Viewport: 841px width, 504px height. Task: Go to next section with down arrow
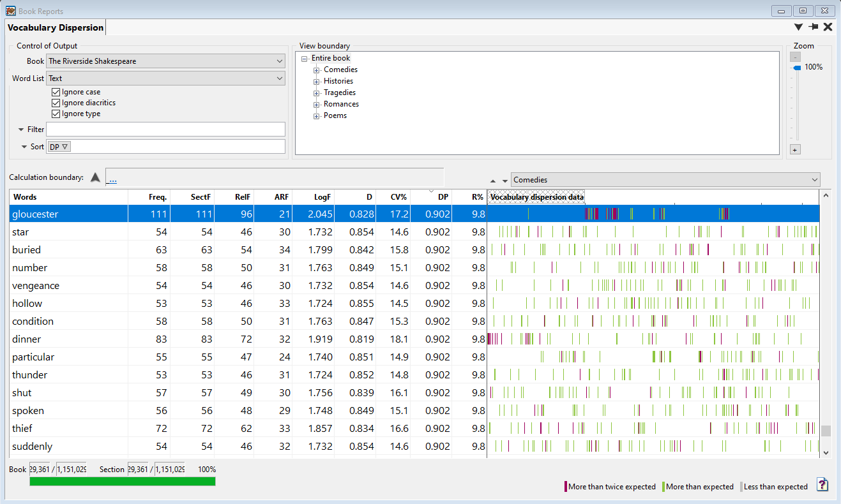click(x=505, y=181)
